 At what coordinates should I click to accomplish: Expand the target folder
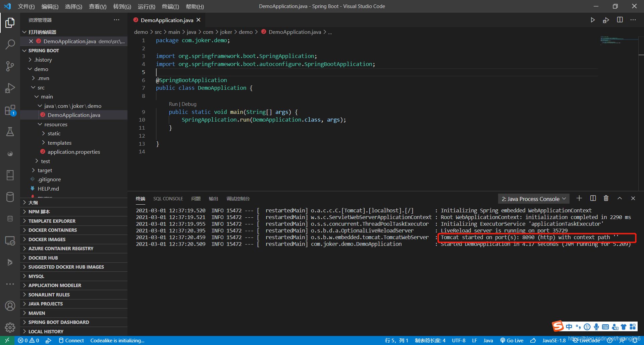(74, 170)
